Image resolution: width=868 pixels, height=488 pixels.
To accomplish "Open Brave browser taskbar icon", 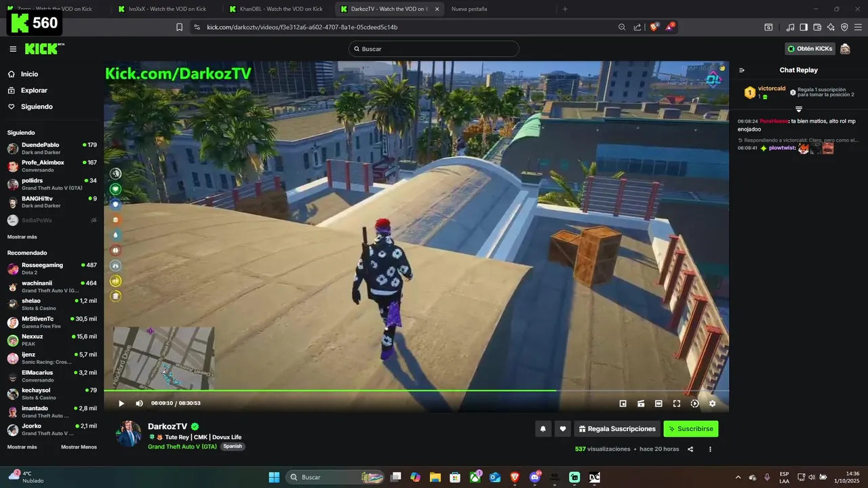I will point(515,477).
